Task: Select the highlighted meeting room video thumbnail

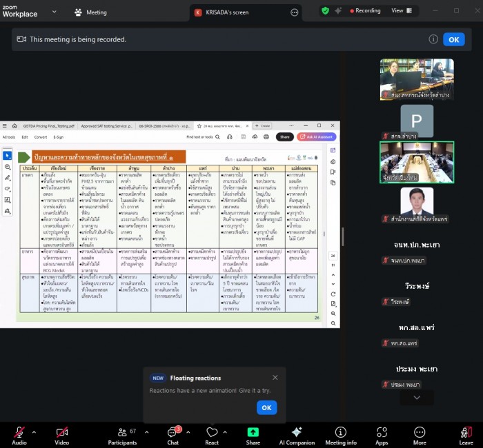Action: [x=417, y=161]
